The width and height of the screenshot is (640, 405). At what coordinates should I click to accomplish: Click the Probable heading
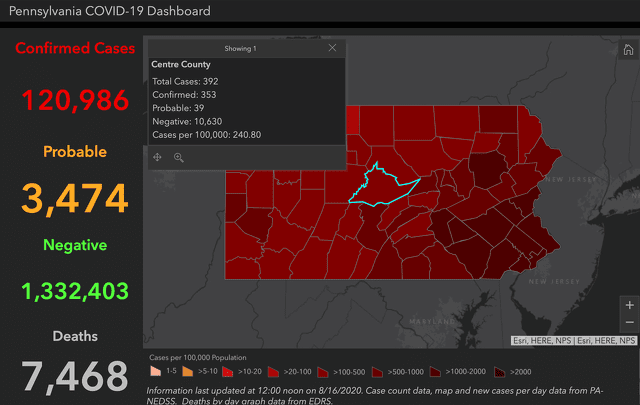click(x=75, y=151)
